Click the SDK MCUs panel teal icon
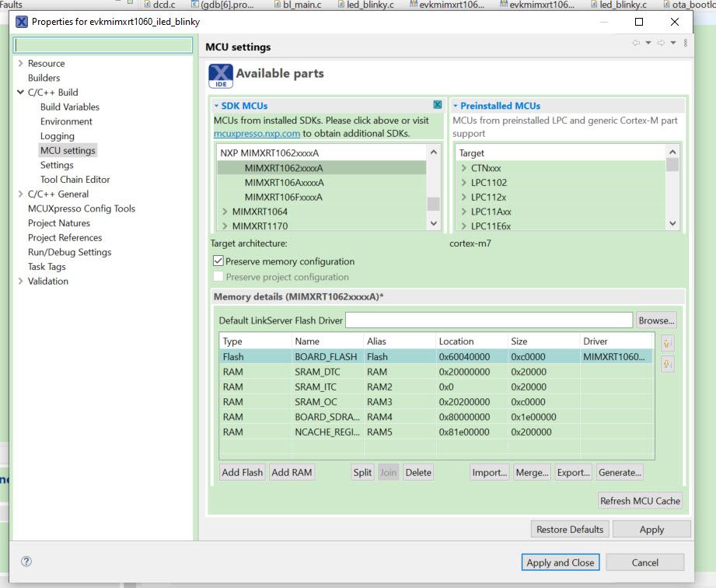Image resolution: width=716 pixels, height=588 pixels. pos(437,105)
